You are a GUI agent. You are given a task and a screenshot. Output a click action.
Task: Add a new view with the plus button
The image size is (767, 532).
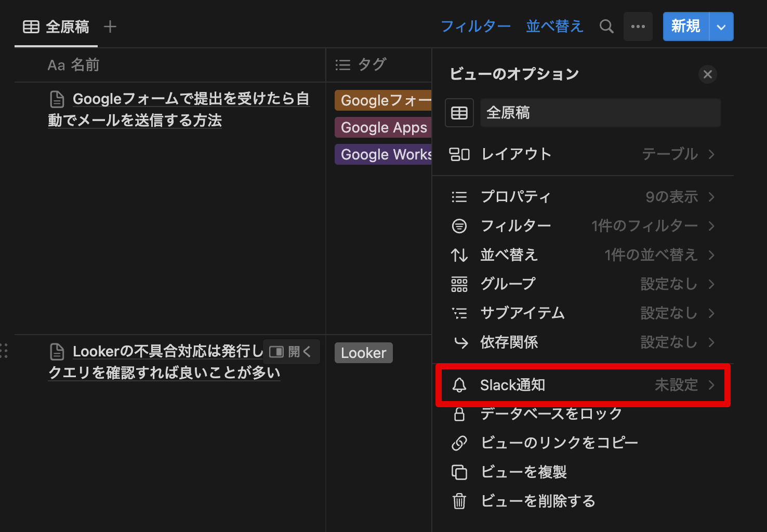coord(110,26)
